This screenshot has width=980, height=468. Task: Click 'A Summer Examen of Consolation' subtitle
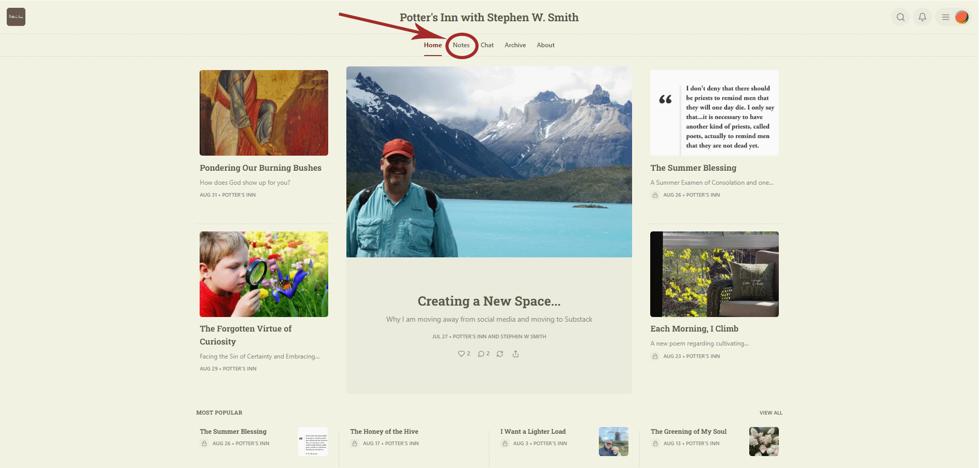(x=712, y=183)
